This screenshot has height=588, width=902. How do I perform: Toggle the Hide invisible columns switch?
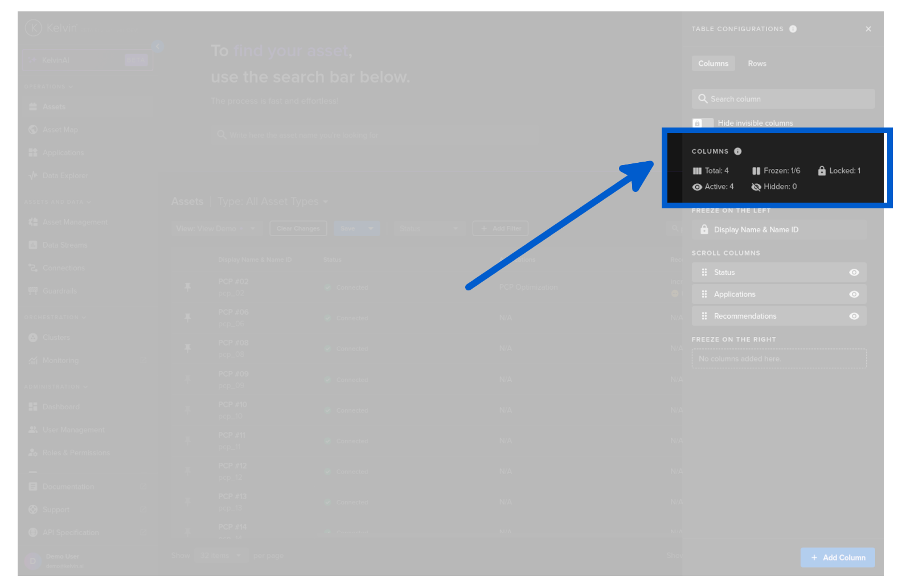pyautogui.click(x=702, y=123)
